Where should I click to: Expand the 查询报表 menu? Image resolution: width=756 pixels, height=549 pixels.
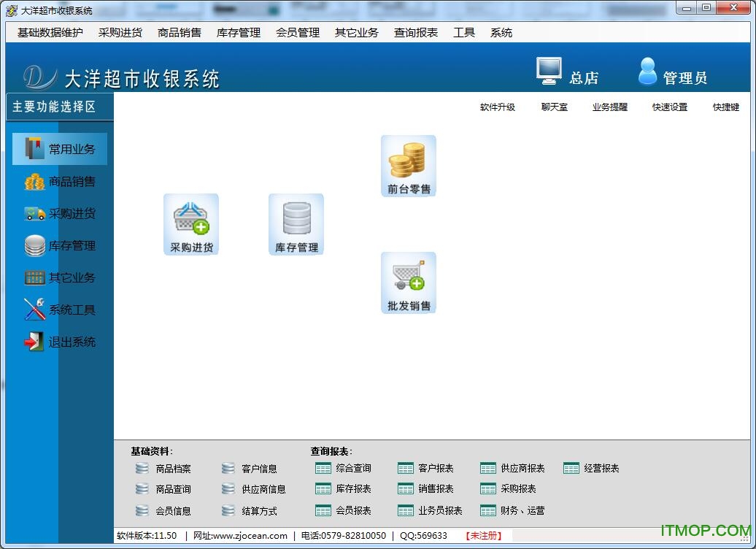(416, 33)
